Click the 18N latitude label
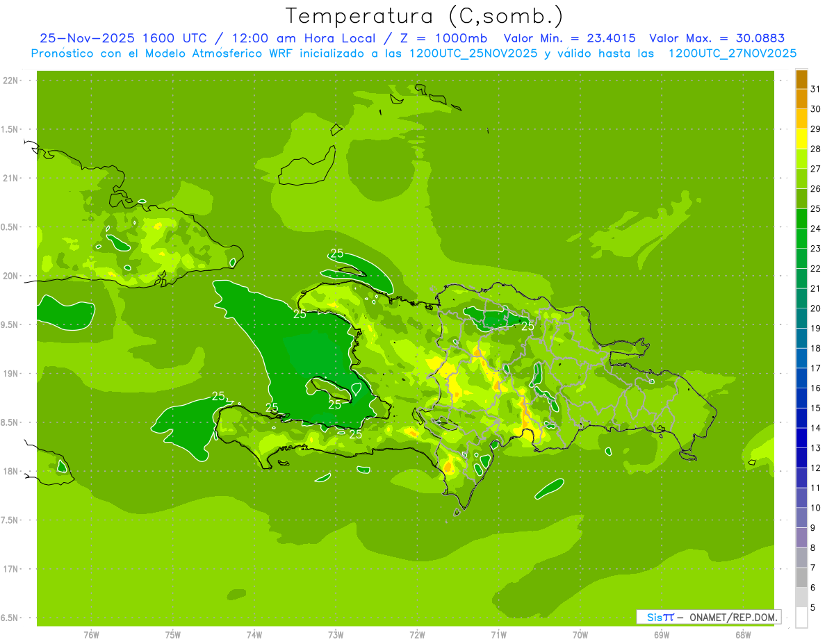 coord(11,471)
